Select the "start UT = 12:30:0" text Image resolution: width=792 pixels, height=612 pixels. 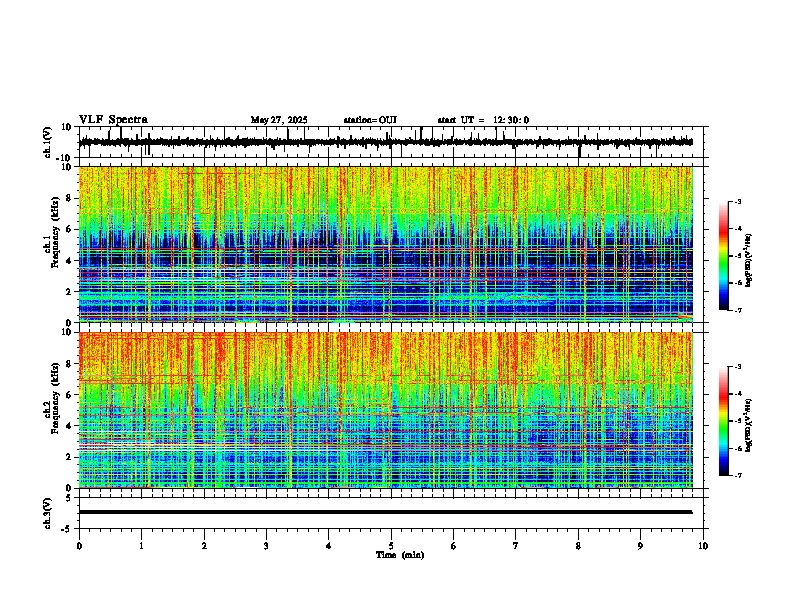[x=483, y=120]
